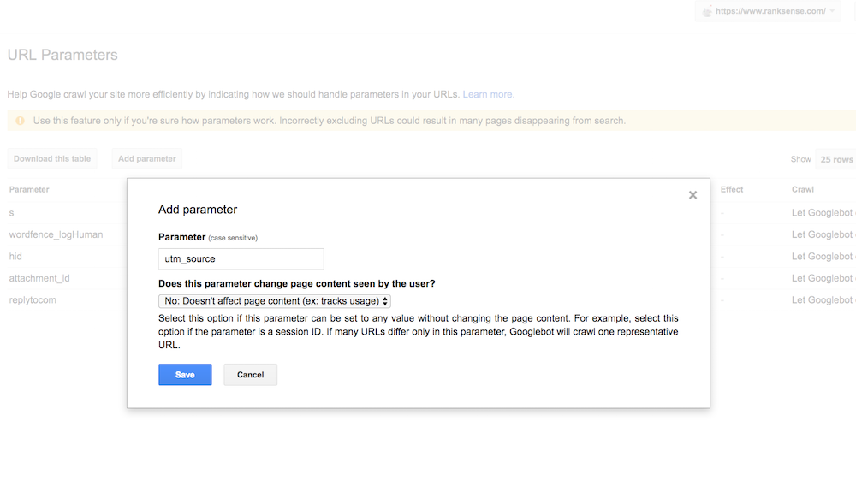Click Download this table button
The image size is (856, 504).
point(52,158)
